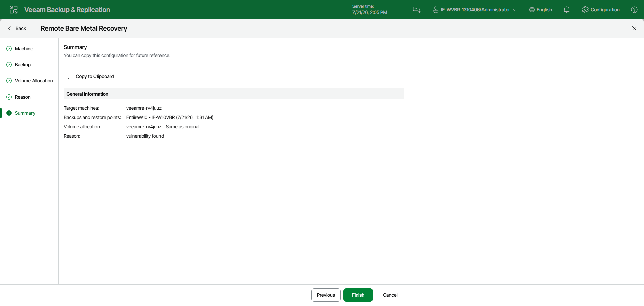
Task: Click the clipboard copy icon
Action: coord(70,76)
